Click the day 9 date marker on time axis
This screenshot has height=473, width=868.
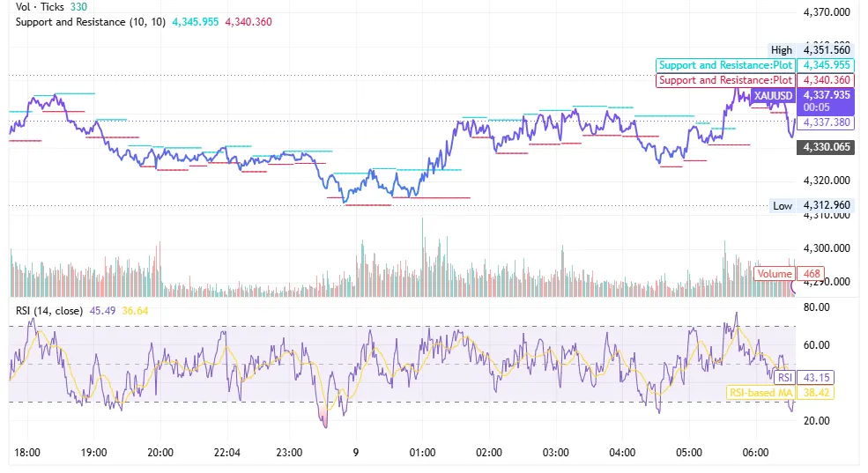click(x=356, y=453)
